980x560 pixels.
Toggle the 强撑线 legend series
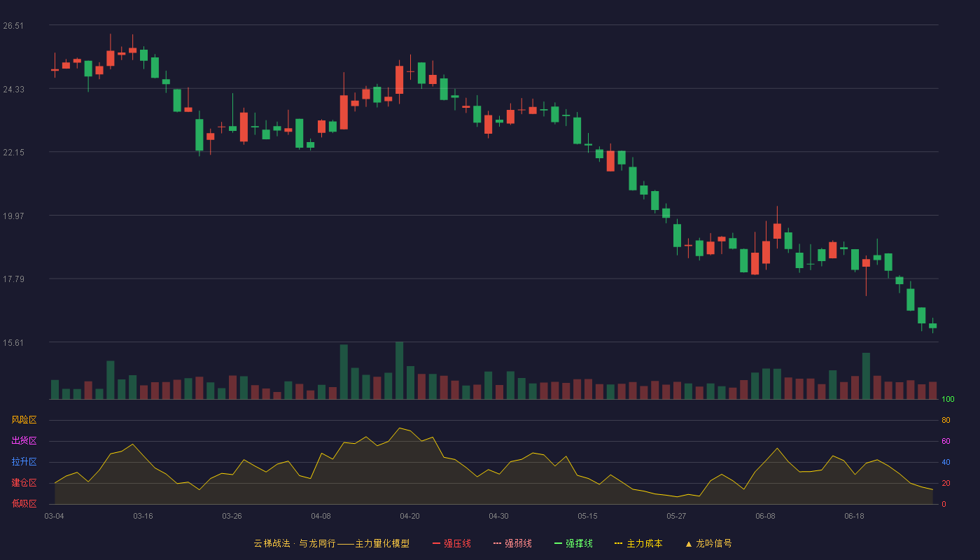(573, 543)
